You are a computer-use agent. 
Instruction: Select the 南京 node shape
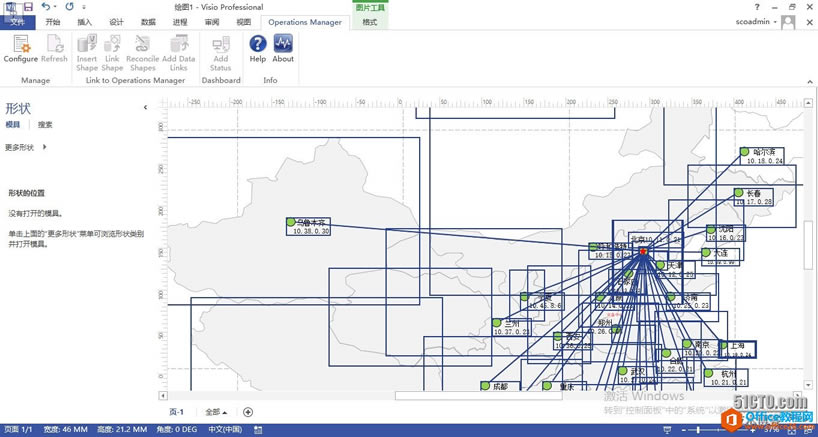(x=702, y=348)
